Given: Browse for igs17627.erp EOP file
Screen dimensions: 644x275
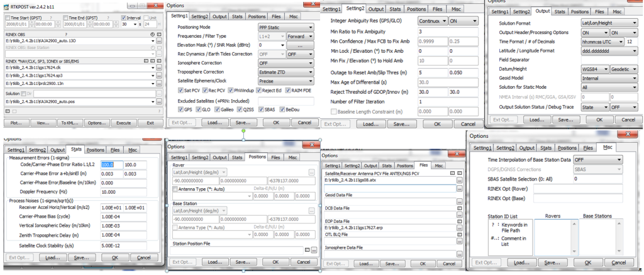Looking at the screenshot, I should pos(459,228).
